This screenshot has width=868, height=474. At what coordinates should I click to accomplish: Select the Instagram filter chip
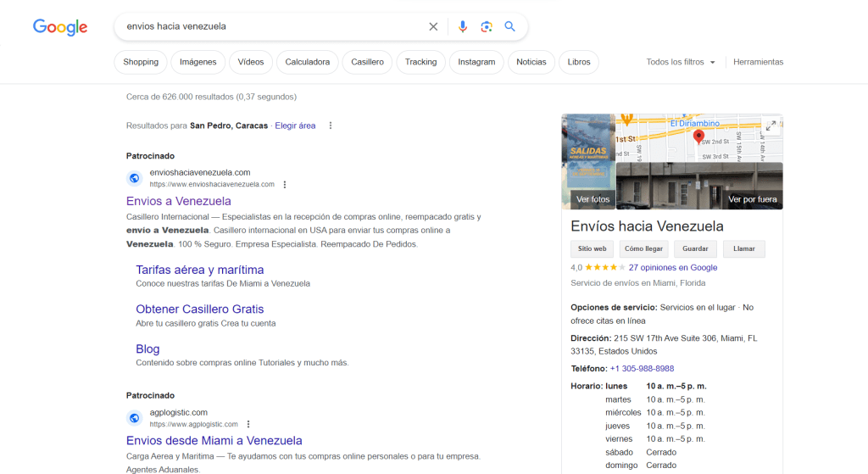pyautogui.click(x=476, y=62)
